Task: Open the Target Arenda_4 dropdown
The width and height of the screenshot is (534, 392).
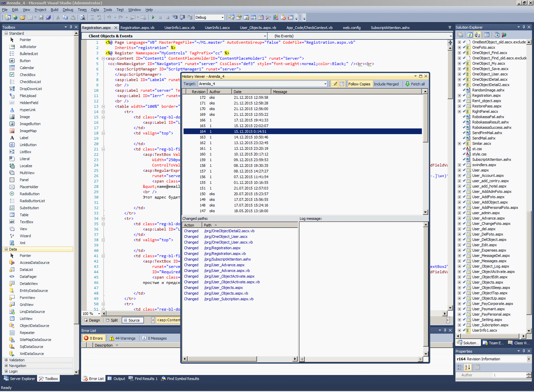Action: coord(325,84)
